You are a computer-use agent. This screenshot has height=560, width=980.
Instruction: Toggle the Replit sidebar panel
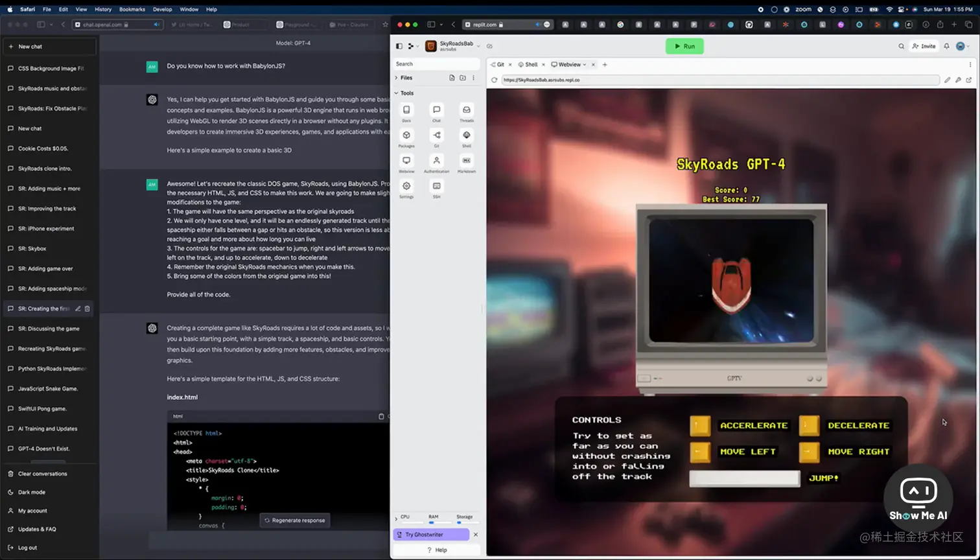point(399,46)
